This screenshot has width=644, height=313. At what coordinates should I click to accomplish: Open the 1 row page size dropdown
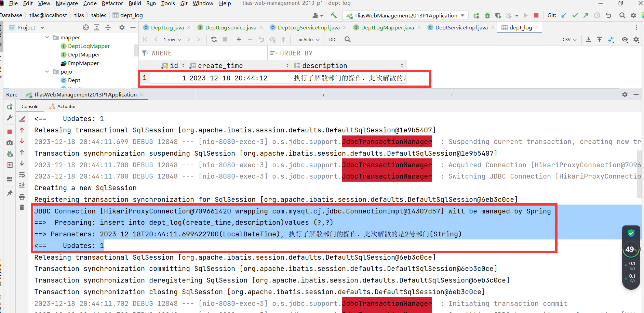(172, 39)
